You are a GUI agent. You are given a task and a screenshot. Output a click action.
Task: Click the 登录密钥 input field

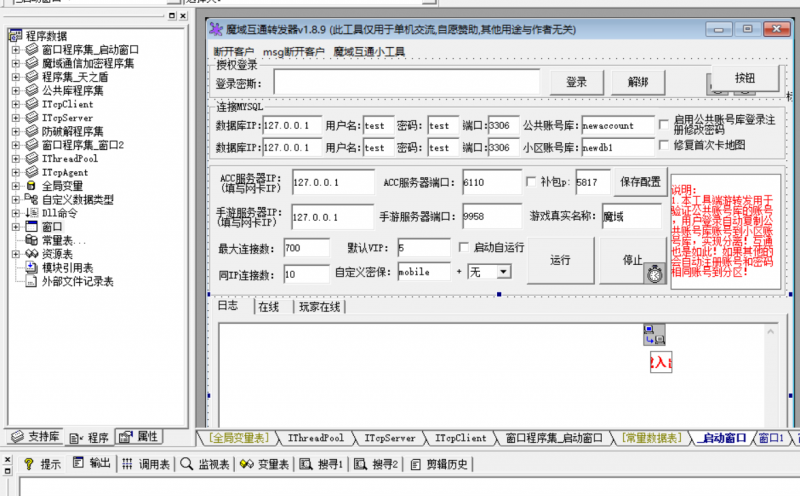pyautogui.click(x=407, y=82)
